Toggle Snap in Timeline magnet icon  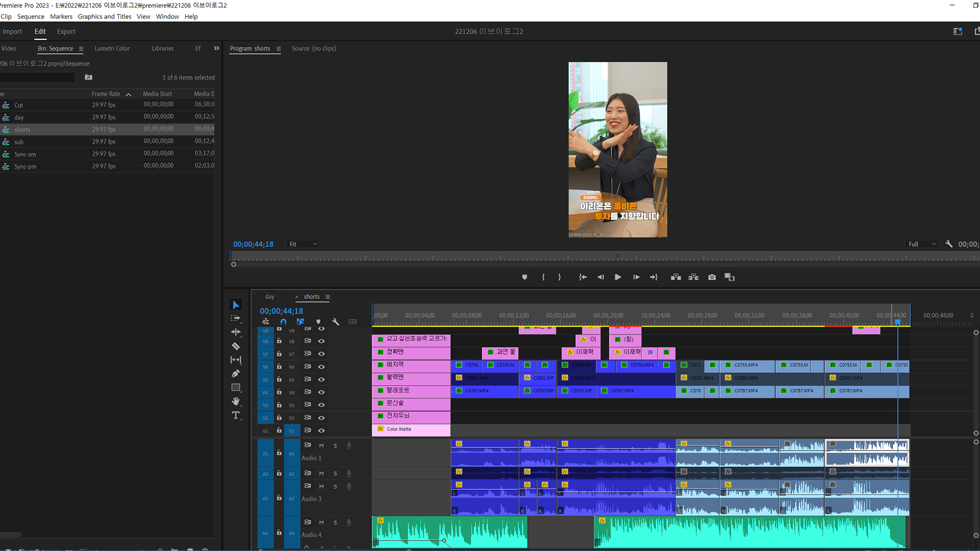pos(283,322)
